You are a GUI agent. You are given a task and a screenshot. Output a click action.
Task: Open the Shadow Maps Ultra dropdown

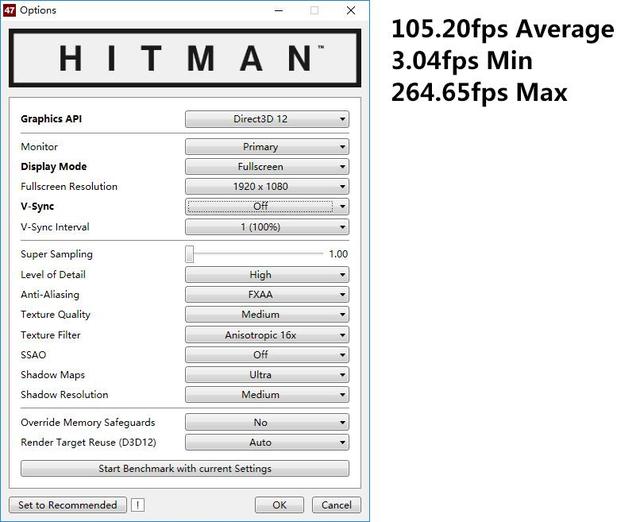267,375
